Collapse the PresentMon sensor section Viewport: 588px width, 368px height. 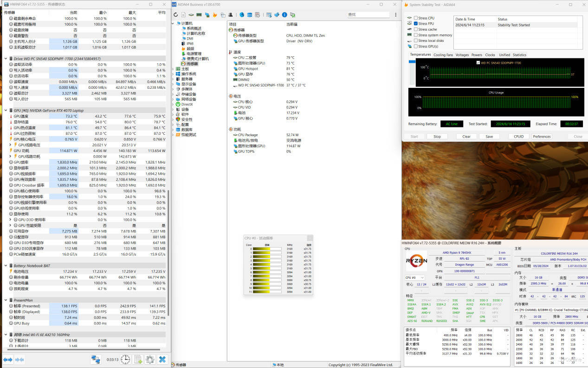coord(6,300)
